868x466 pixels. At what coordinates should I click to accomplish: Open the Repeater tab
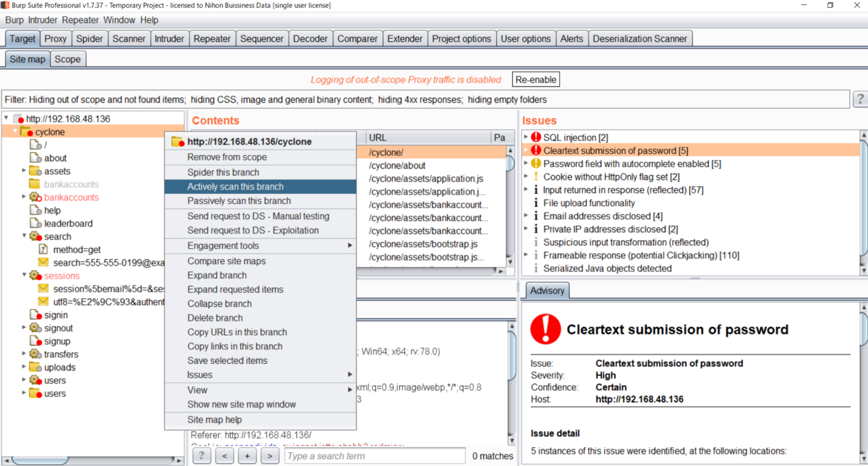tap(213, 38)
